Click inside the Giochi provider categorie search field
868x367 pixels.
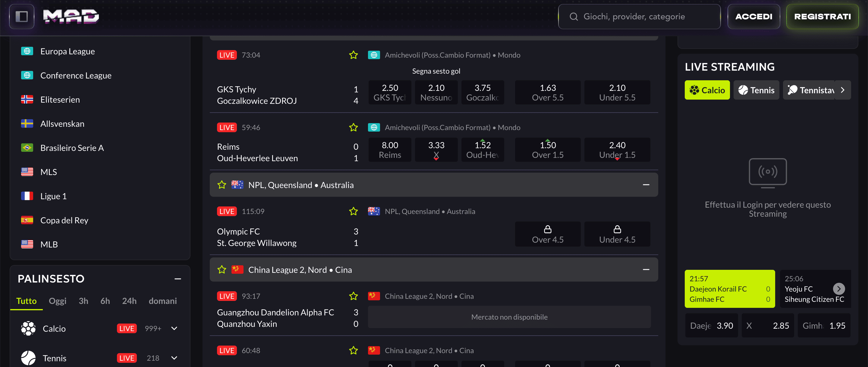click(x=640, y=16)
